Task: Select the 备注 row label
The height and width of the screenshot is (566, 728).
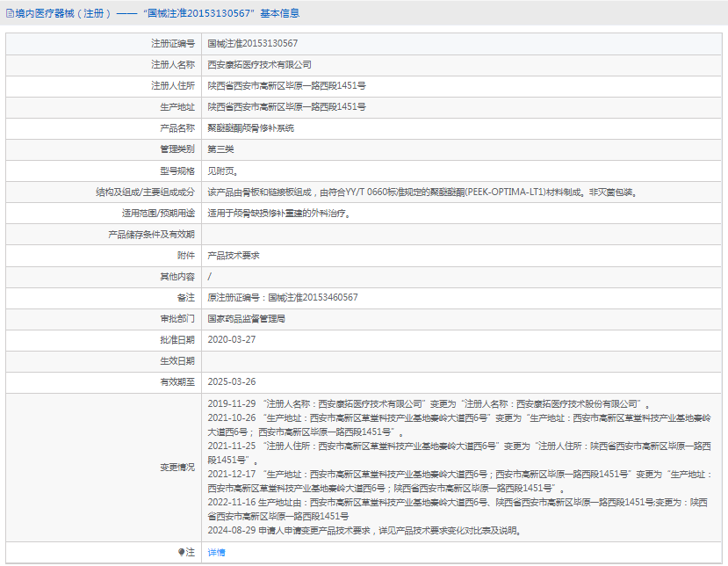Action: [x=186, y=297]
